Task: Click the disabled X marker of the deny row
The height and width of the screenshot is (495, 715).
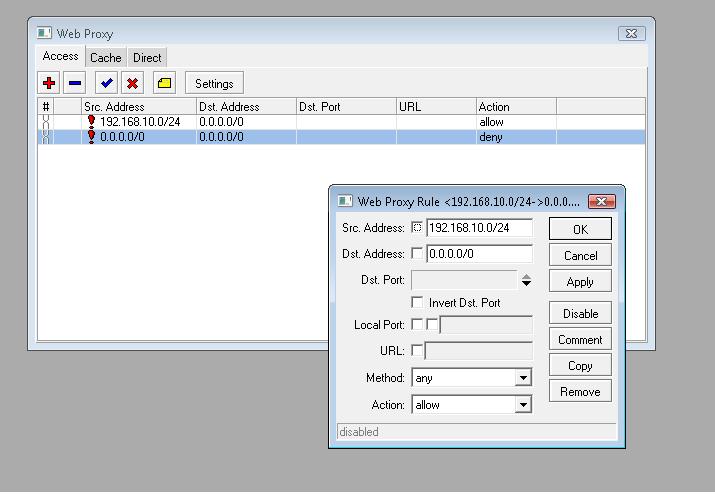Action: click(x=46, y=137)
